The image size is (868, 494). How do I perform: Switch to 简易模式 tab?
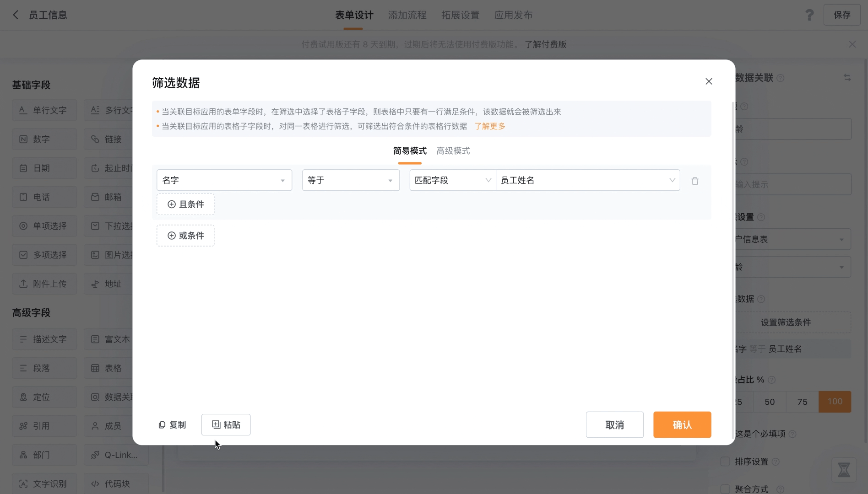point(410,151)
